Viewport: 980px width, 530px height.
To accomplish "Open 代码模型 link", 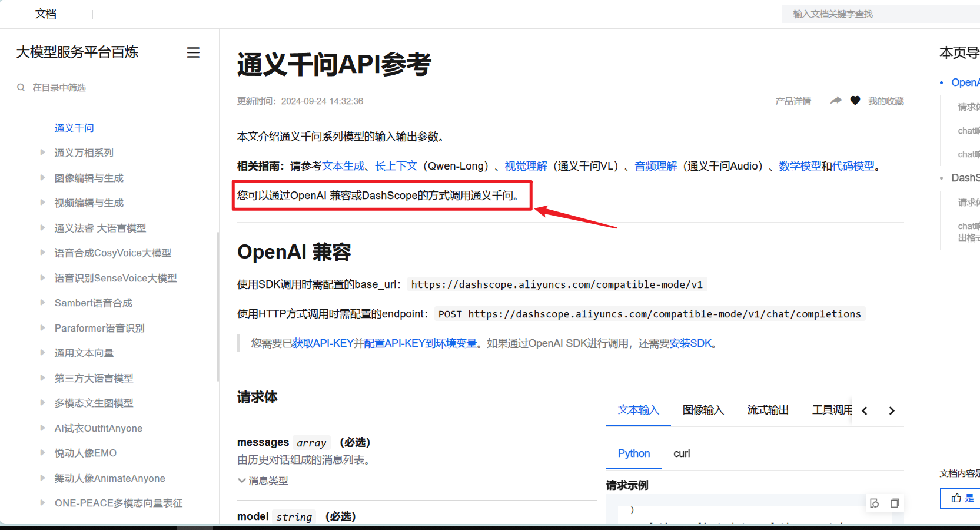I will coord(853,166).
